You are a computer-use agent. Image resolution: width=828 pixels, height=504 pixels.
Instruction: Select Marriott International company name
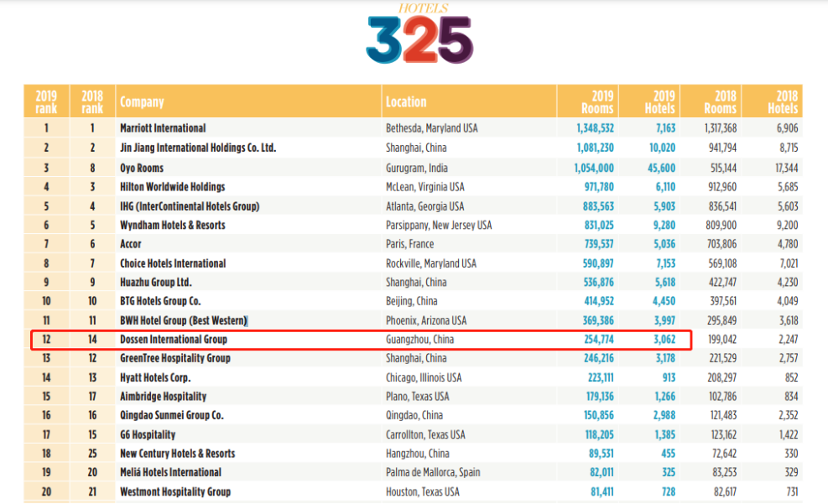[163, 128]
